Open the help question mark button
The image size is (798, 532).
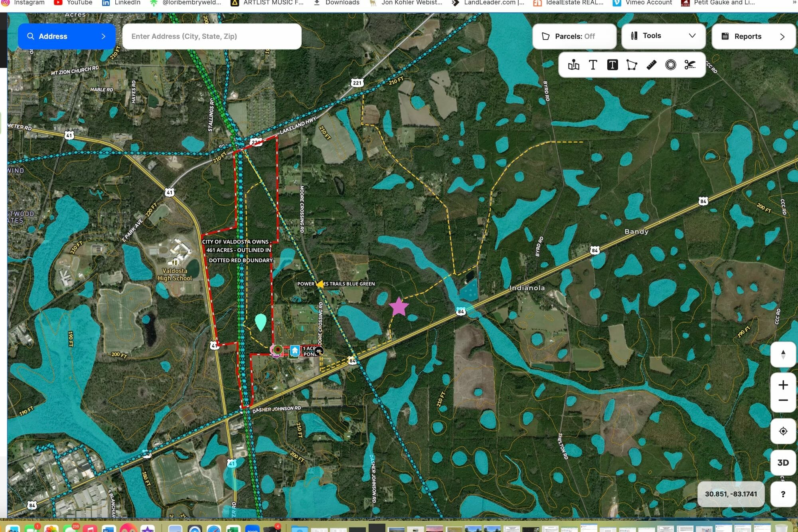click(x=783, y=494)
